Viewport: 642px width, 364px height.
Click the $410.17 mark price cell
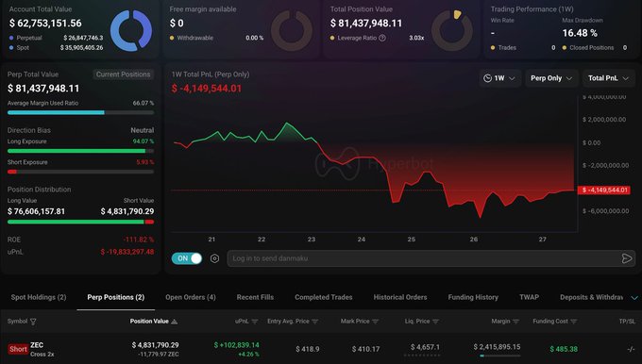click(365, 349)
